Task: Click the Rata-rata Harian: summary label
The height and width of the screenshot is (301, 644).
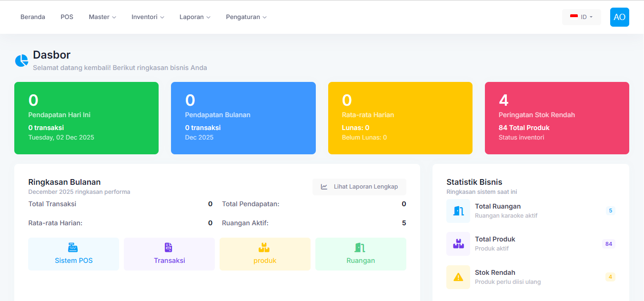Action: (x=55, y=223)
